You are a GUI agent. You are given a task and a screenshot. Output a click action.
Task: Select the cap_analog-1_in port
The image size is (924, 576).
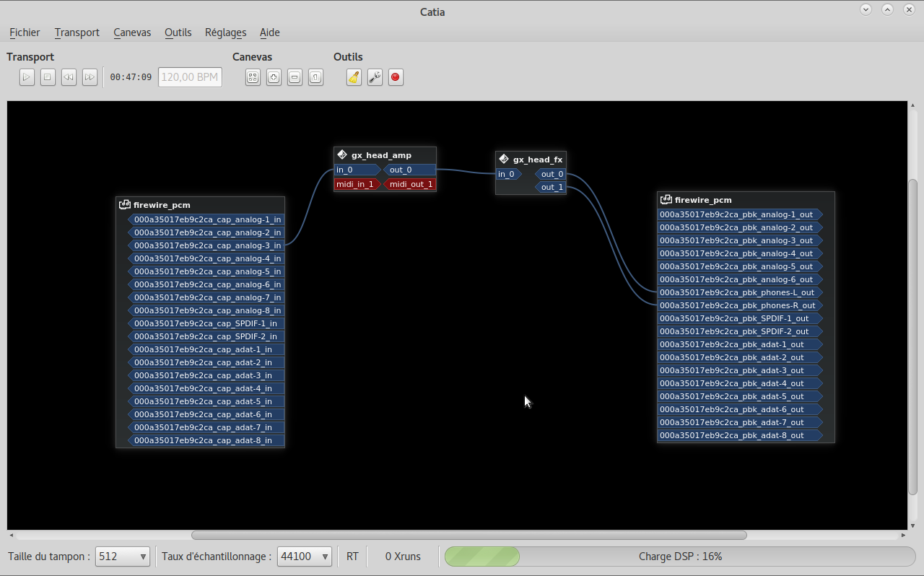click(x=206, y=219)
